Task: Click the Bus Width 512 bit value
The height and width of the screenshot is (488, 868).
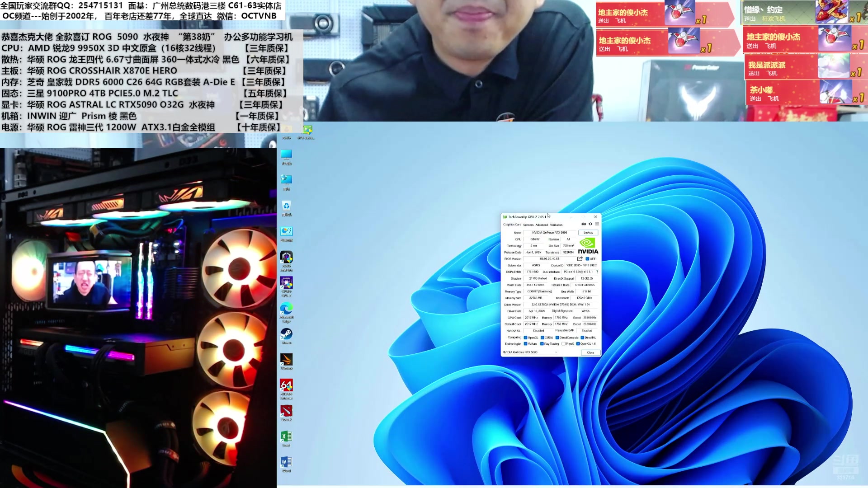Action: coord(586,291)
